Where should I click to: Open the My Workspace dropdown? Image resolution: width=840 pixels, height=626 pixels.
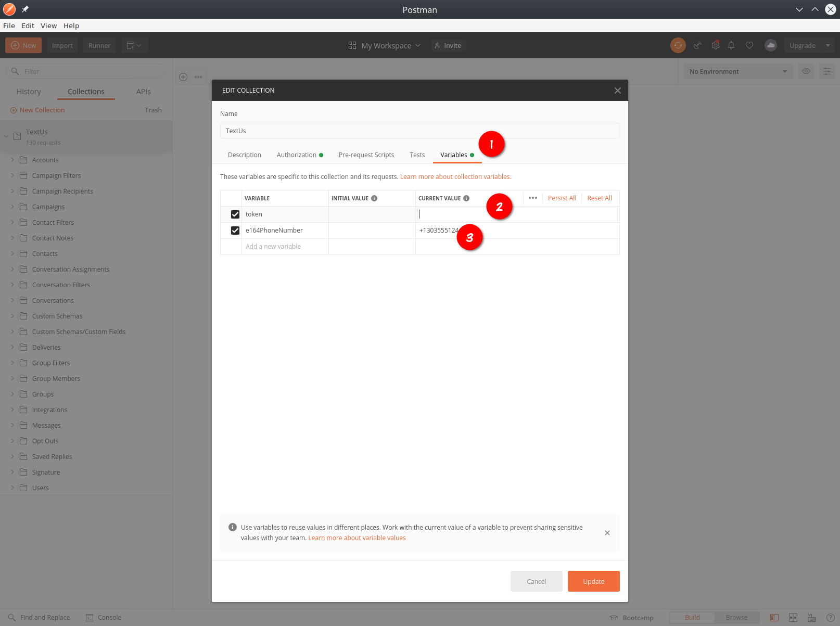coord(385,45)
